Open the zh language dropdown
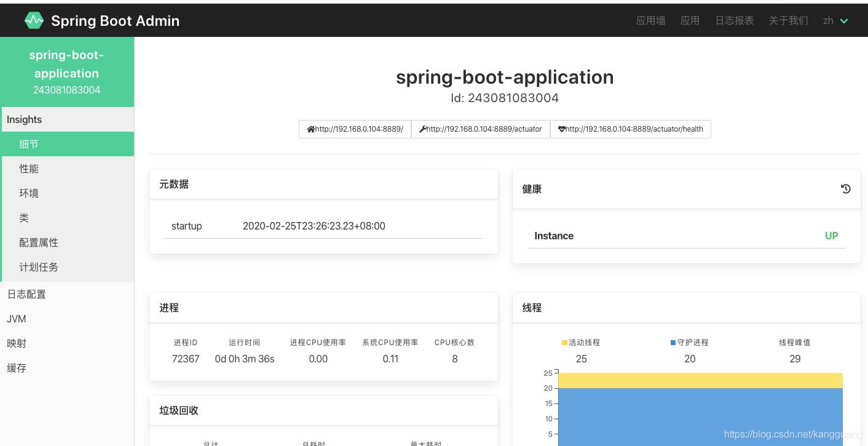The image size is (868, 446). (x=835, y=20)
